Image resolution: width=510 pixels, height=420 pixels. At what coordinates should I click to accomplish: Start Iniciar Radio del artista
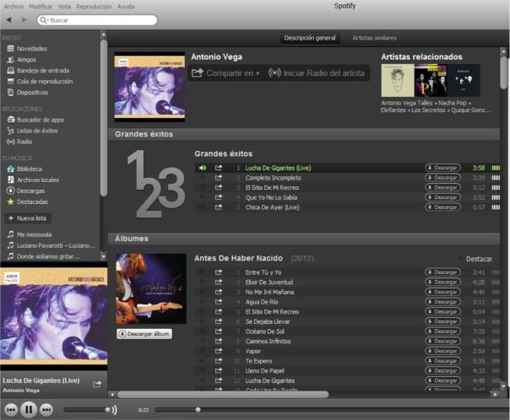tap(317, 73)
